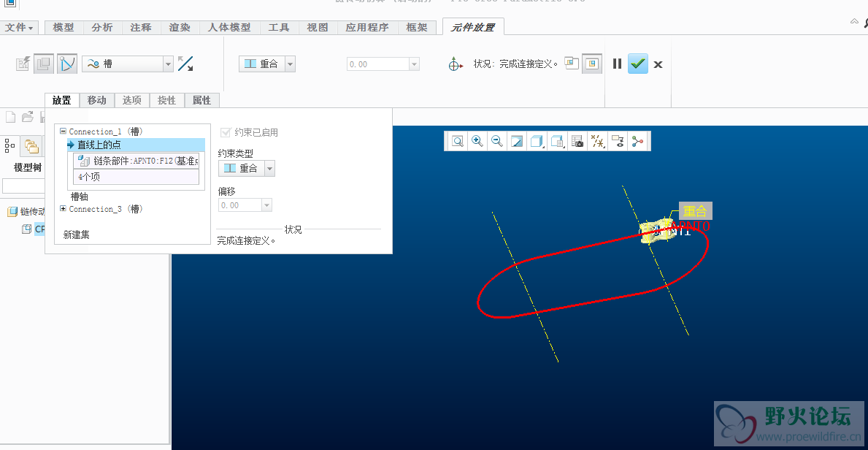
Task: Open the 约束类型 重合 dropdown arrow
Action: [x=269, y=169]
